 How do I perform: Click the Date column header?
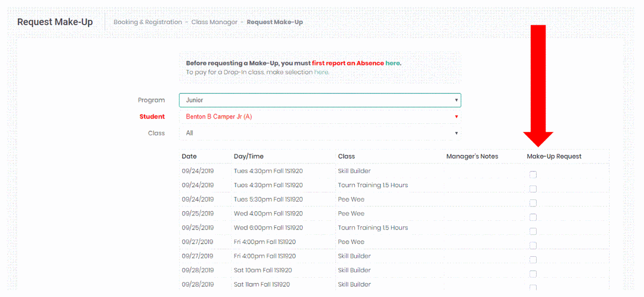click(189, 157)
